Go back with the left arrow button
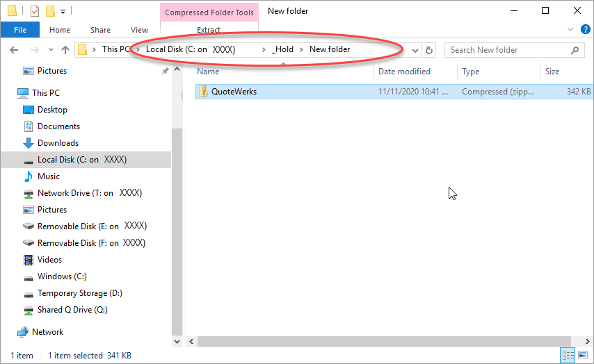Screen dimensions: 594x364 (x=14, y=50)
